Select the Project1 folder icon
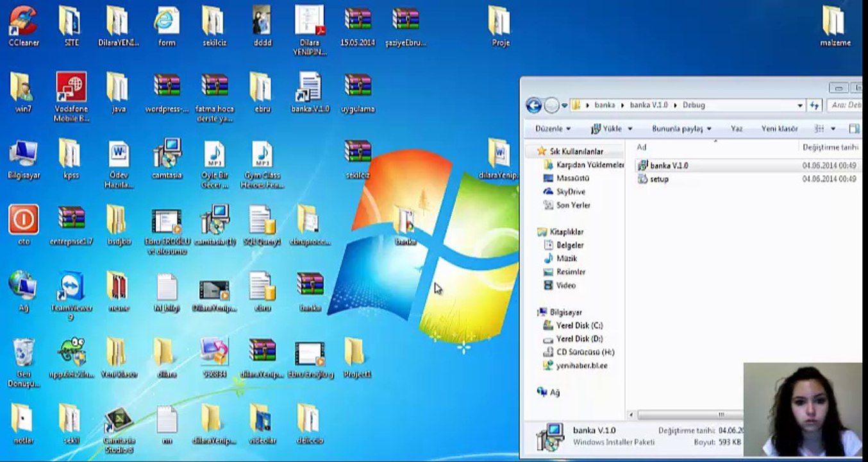Image resolution: width=868 pixels, height=462 pixels. pos(357,358)
